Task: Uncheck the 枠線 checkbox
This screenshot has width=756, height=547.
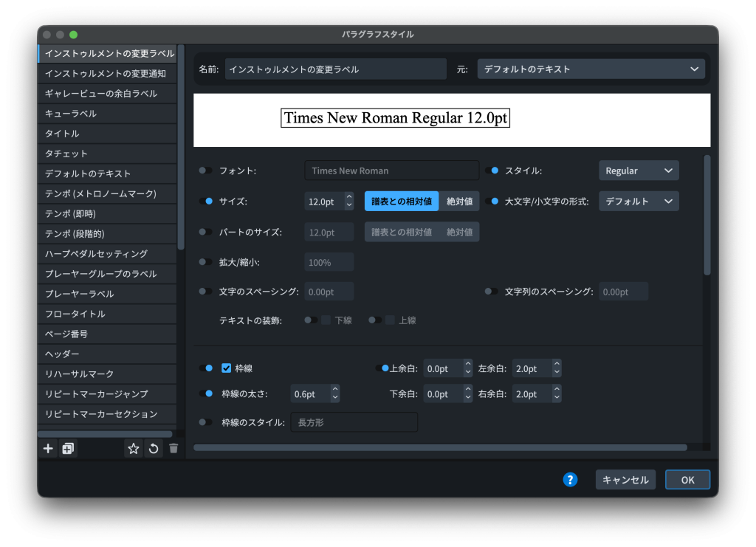Action: (227, 368)
